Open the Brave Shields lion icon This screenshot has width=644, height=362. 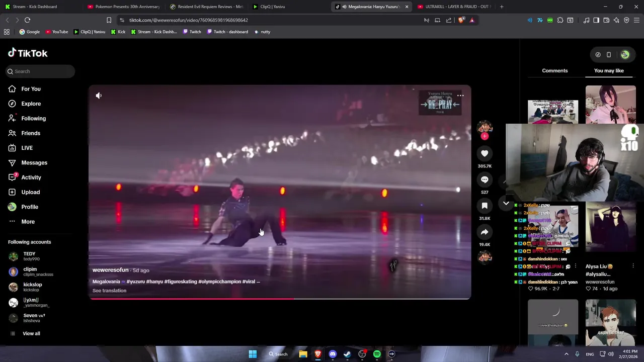(461, 20)
